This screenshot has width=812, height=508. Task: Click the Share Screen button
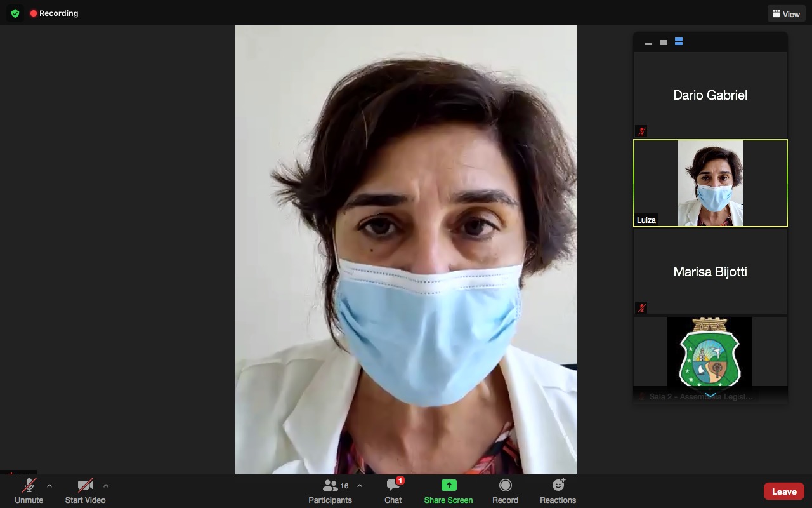[449, 491]
